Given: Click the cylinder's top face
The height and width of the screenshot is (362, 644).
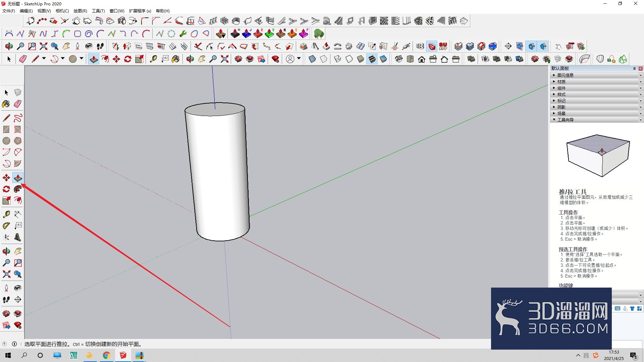Looking at the screenshot, I should point(215,109).
